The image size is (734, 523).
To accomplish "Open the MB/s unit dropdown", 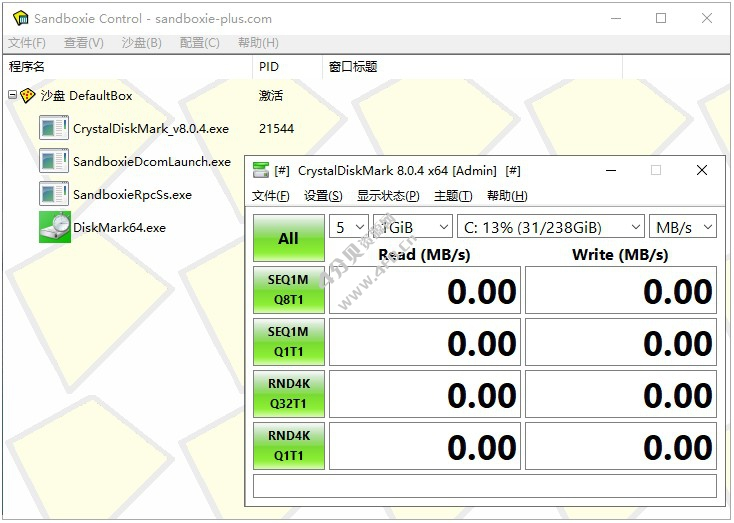I will click(x=683, y=227).
